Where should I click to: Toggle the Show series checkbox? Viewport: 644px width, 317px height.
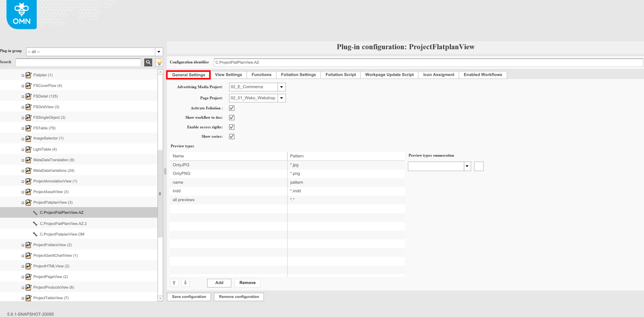(231, 136)
